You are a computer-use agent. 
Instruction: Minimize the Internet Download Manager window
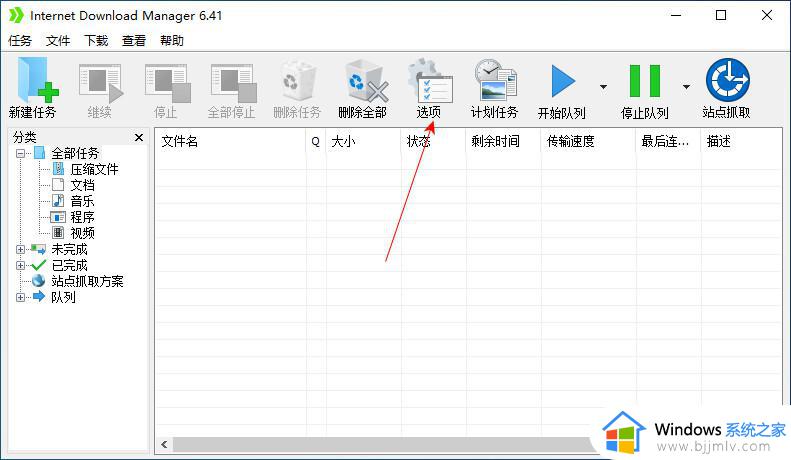click(676, 16)
